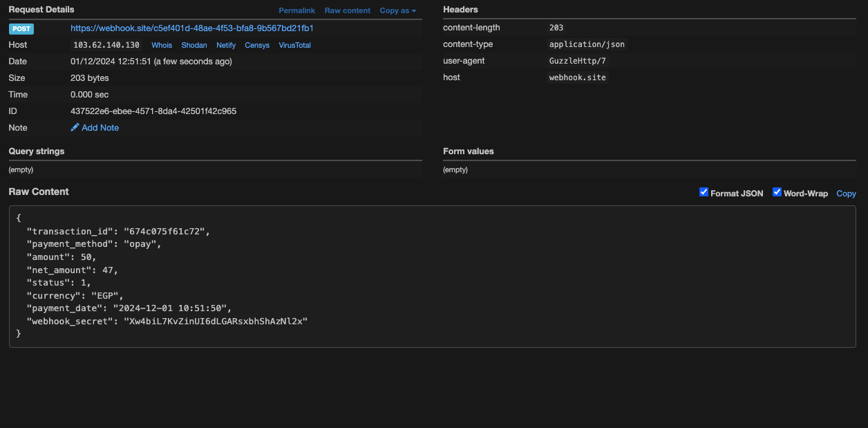Look up host on Censys

click(x=257, y=45)
